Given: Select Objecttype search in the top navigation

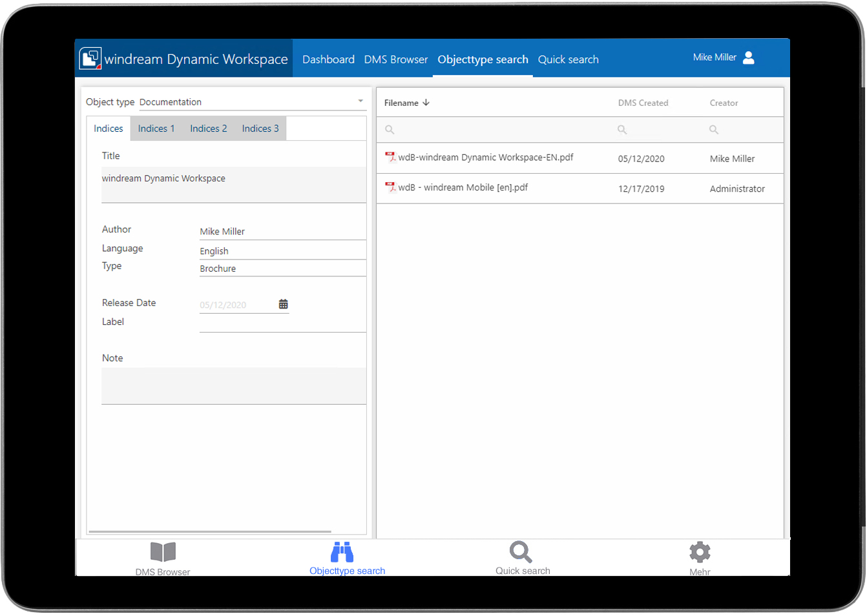Looking at the screenshot, I should (x=483, y=59).
